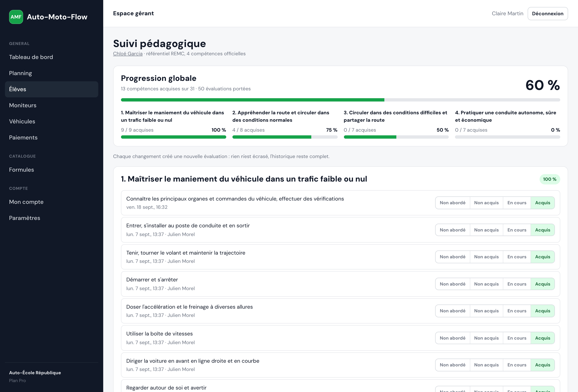Open Paiements in sidebar
Viewport: 578px width, 392px height.
coord(51,137)
